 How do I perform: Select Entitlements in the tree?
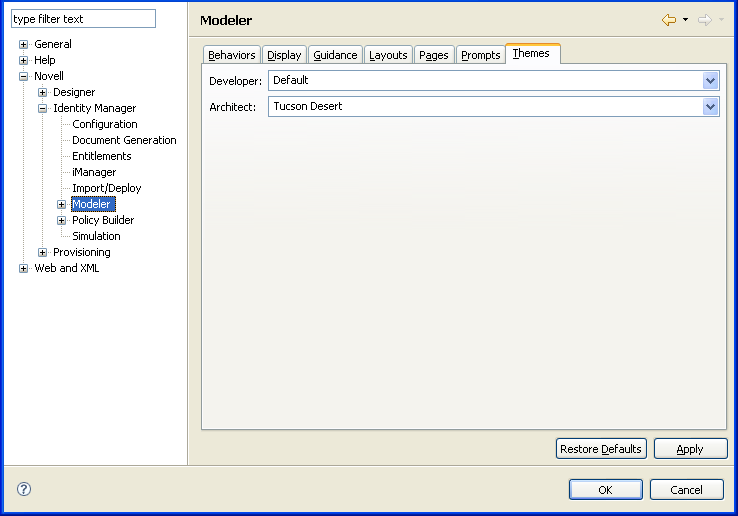point(102,156)
